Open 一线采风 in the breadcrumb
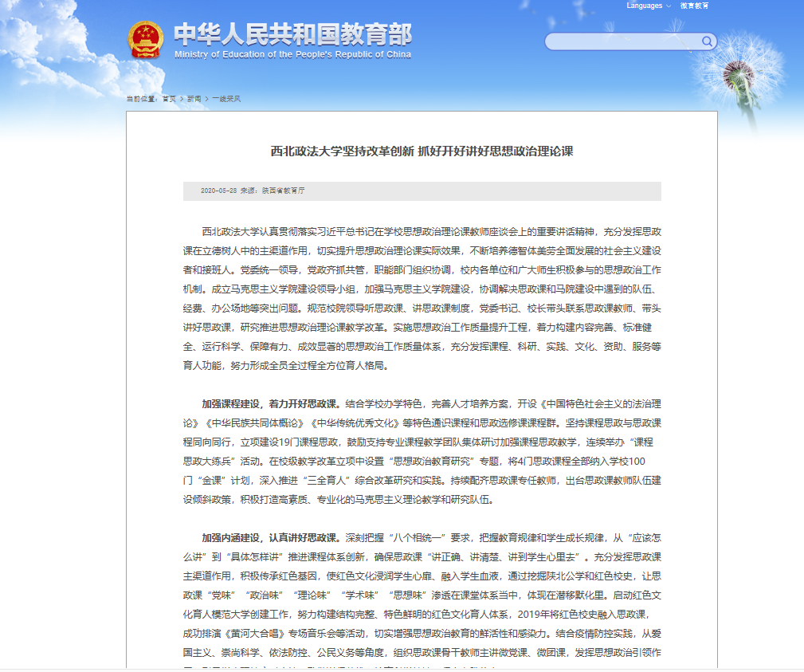The height and width of the screenshot is (672, 804). tap(226, 99)
